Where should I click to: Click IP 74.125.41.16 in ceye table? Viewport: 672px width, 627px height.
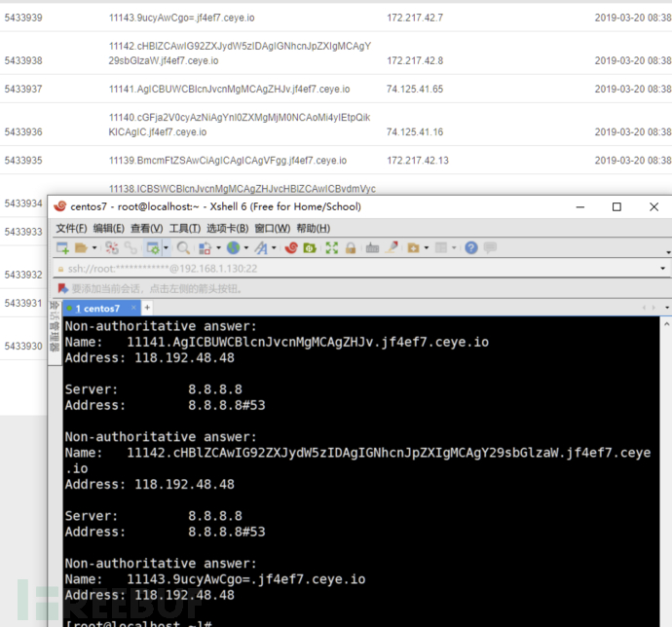pos(415,131)
